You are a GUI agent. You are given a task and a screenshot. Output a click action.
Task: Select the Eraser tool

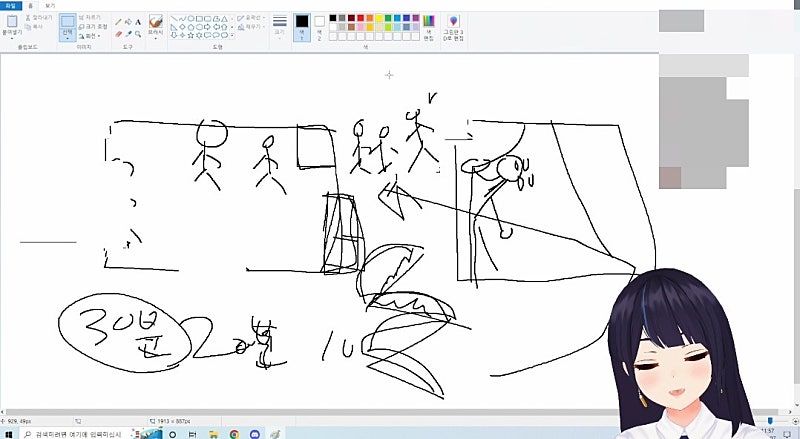coord(118,34)
